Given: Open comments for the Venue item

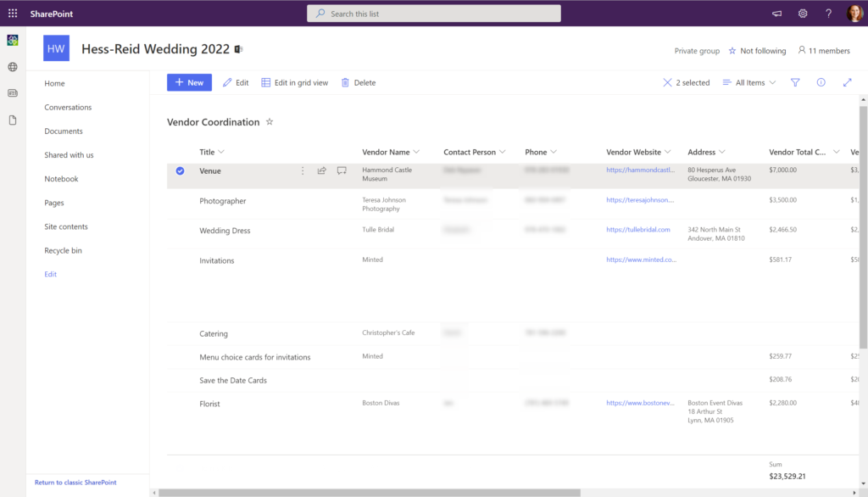Looking at the screenshot, I should (342, 170).
